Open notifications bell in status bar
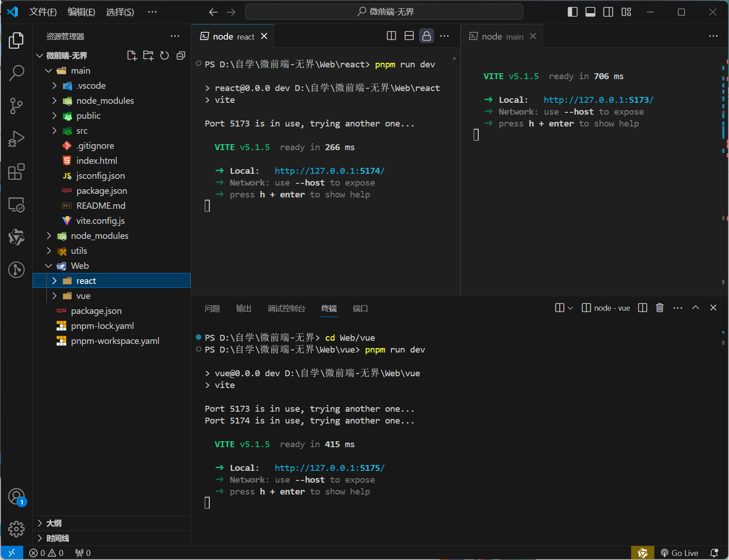This screenshot has height=560, width=729. click(x=714, y=553)
